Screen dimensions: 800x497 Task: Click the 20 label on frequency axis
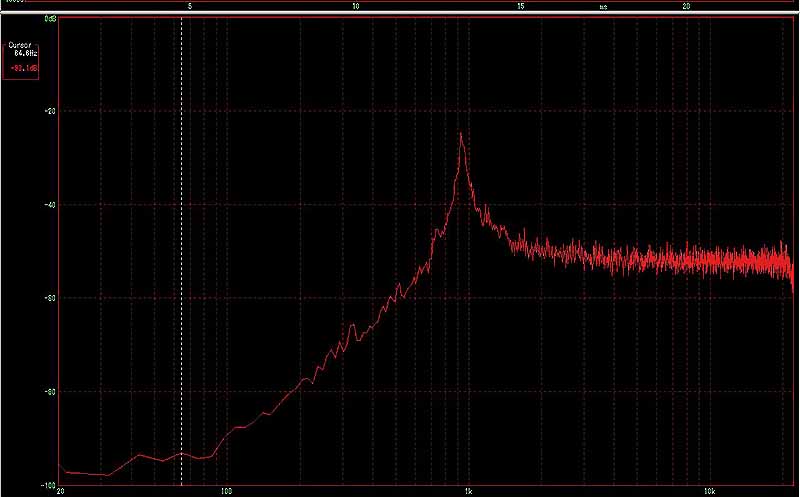pos(61,492)
